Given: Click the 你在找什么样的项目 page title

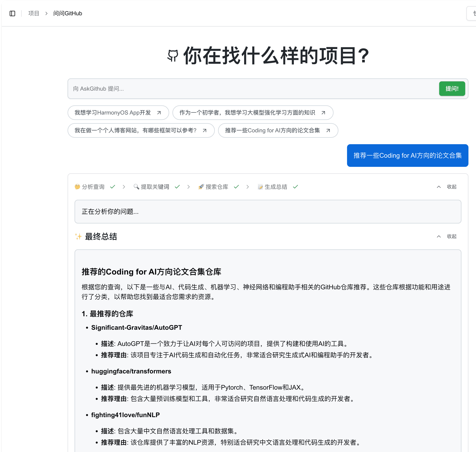Looking at the screenshot, I should click(x=276, y=56).
